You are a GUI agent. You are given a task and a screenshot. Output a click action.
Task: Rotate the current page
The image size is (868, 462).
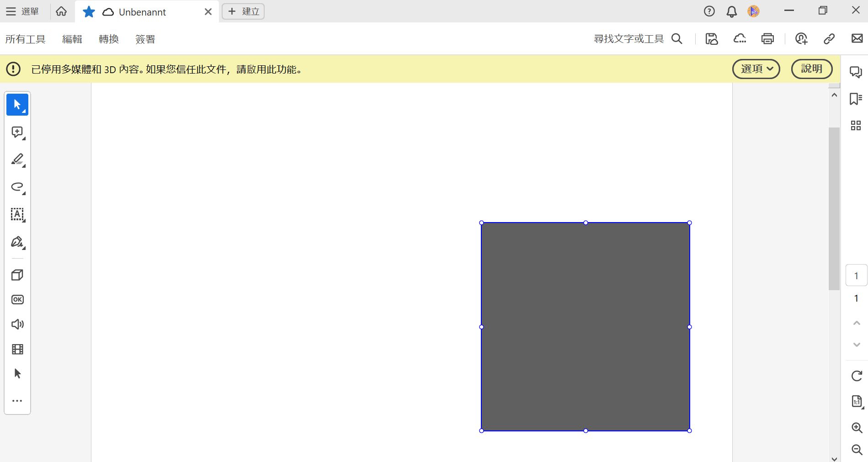856,376
